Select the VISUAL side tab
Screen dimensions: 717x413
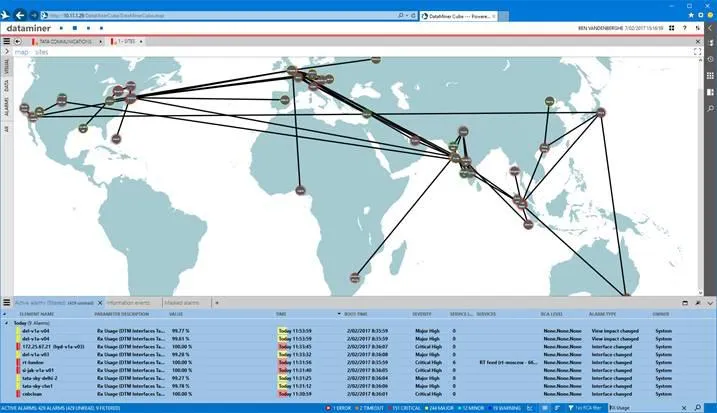(6, 67)
